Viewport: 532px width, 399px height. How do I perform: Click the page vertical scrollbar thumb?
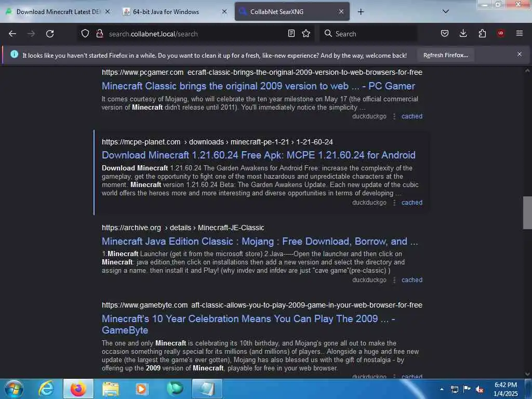[527, 212]
